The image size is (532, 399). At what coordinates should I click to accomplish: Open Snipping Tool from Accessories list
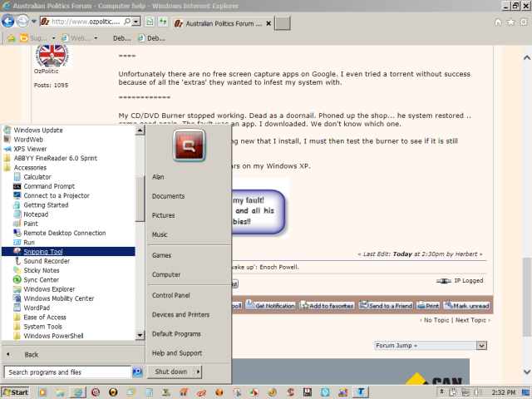(x=42, y=251)
